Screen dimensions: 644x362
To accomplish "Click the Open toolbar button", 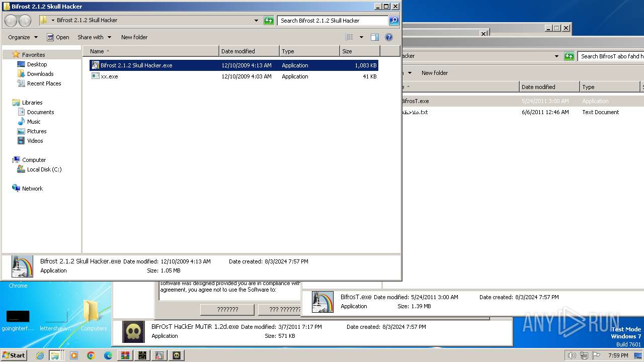I will click(58, 37).
